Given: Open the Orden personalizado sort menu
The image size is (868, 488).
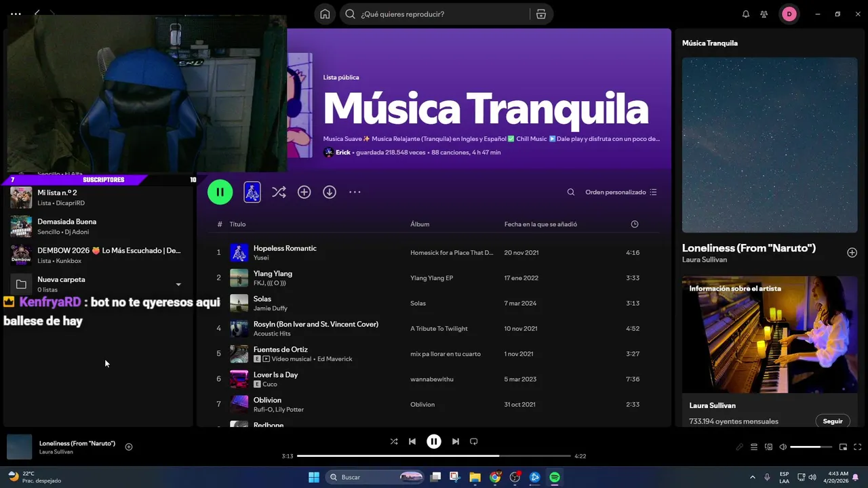Looking at the screenshot, I should [621, 192].
